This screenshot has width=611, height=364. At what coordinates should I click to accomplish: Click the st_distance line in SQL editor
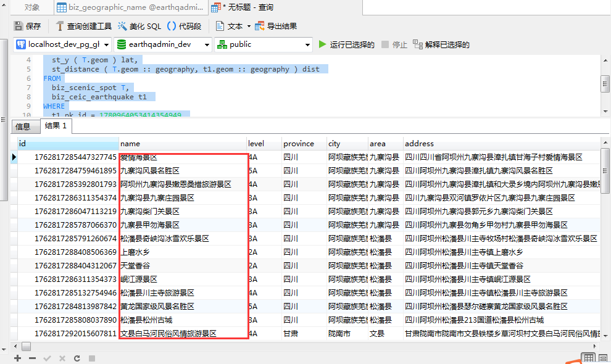point(186,69)
